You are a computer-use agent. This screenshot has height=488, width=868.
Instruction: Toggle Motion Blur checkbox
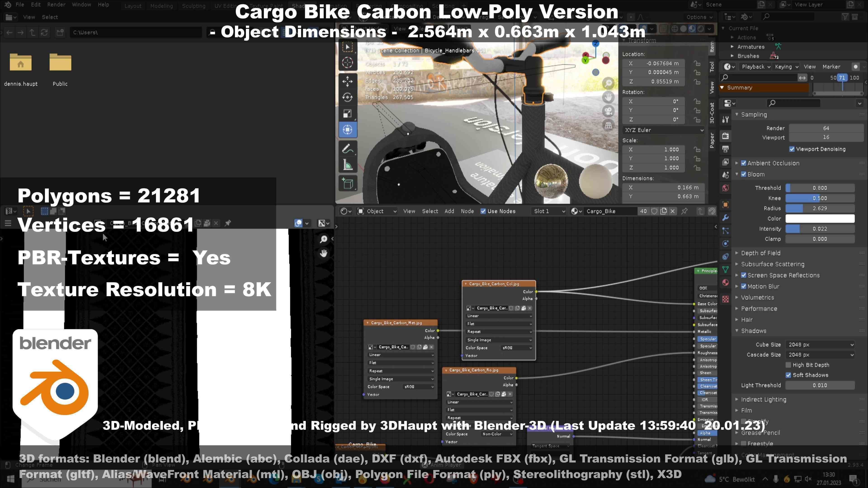click(744, 286)
